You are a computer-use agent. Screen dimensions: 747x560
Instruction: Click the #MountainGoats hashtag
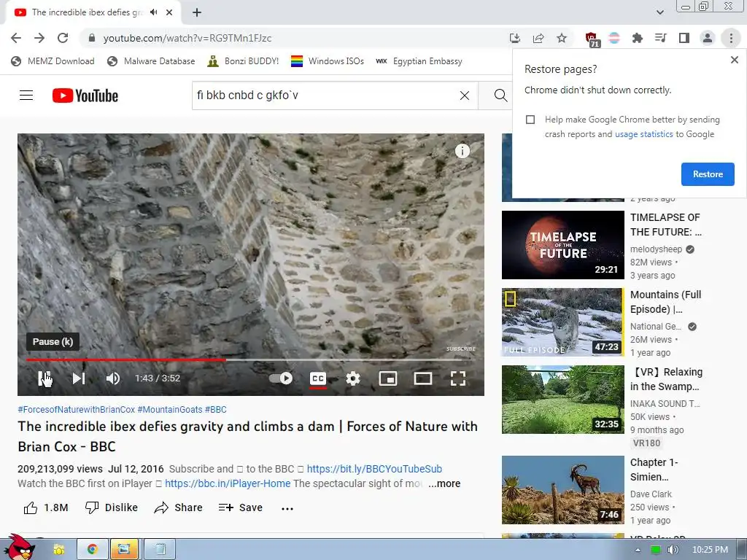(x=170, y=410)
